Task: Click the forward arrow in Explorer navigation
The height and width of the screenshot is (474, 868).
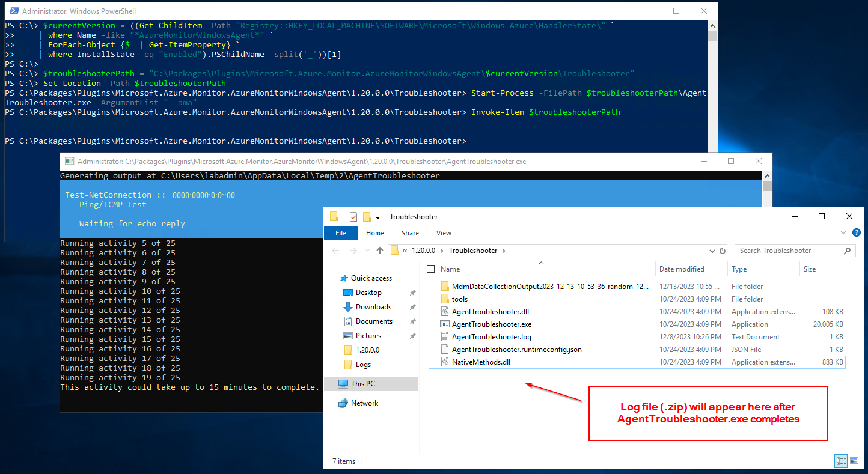Action: 354,251
